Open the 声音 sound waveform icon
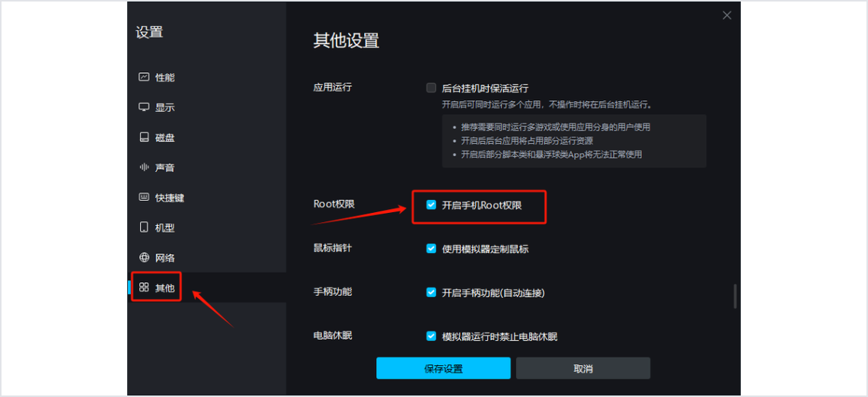Image resolution: width=868 pixels, height=397 pixels. (x=144, y=167)
